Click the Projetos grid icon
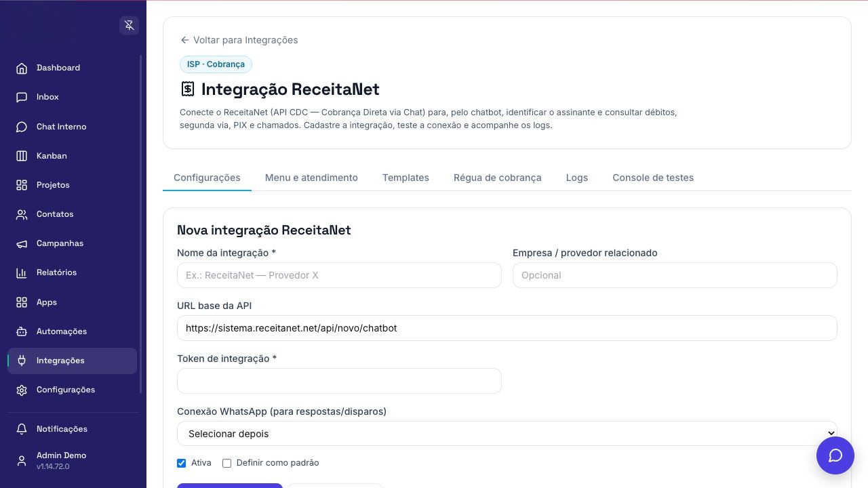Image resolution: width=868 pixels, height=488 pixels. pyautogui.click(x=22, y=185)
